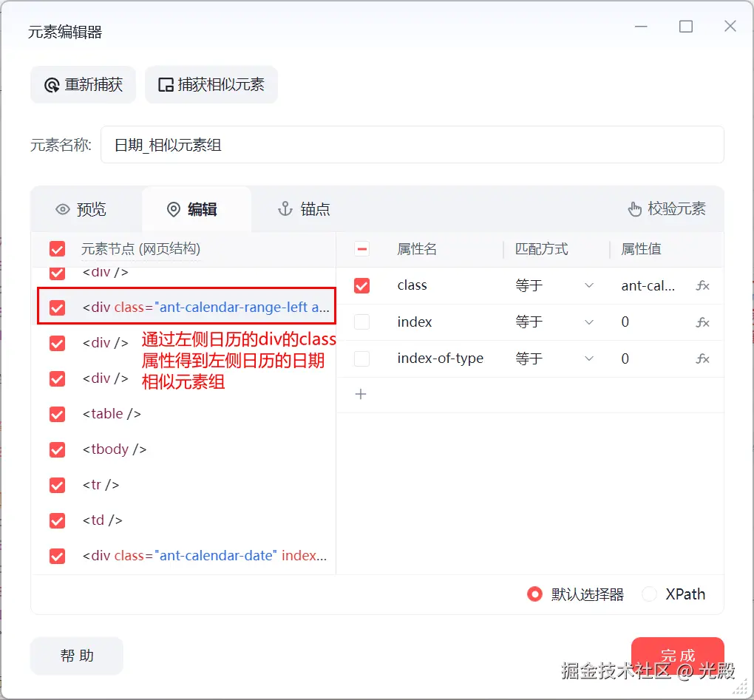The width and height of the screenshot is (754, 700).
Task: Click the 重新捕获 recapture button
Action: (84, 84)
